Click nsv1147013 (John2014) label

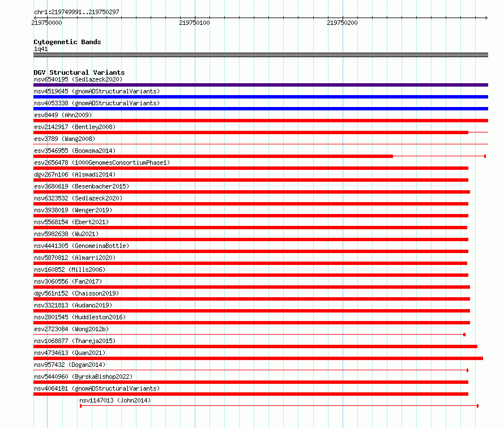click(x=115, y=400)
